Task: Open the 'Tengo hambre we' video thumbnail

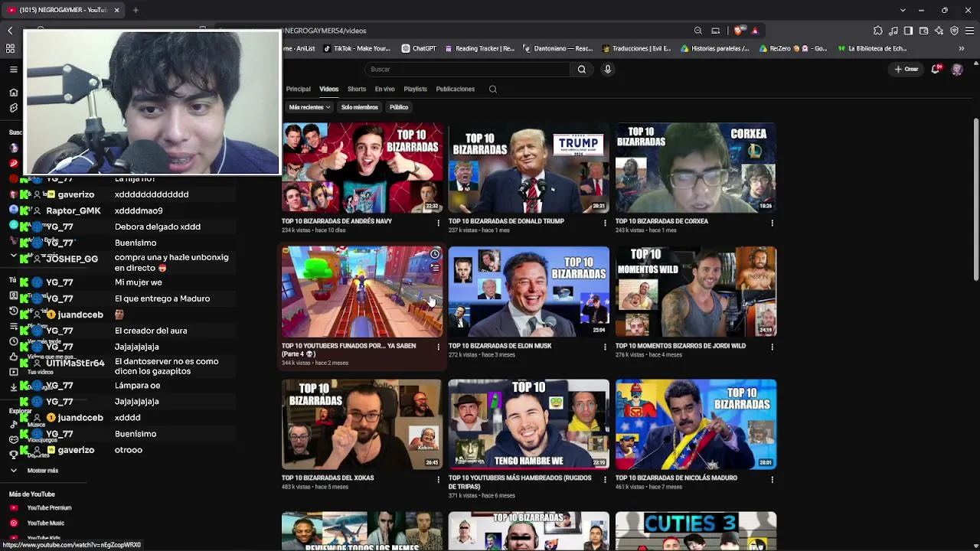Action: [529, 424]
